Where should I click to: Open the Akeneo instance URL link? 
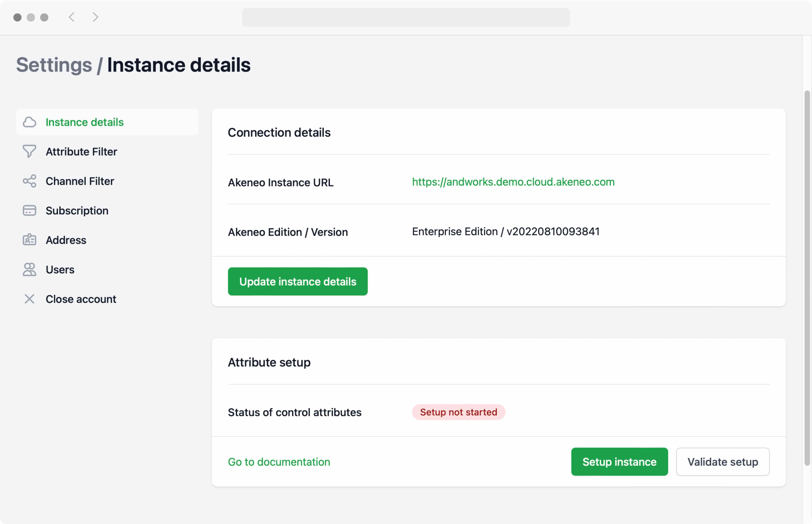tap(513, 182)
